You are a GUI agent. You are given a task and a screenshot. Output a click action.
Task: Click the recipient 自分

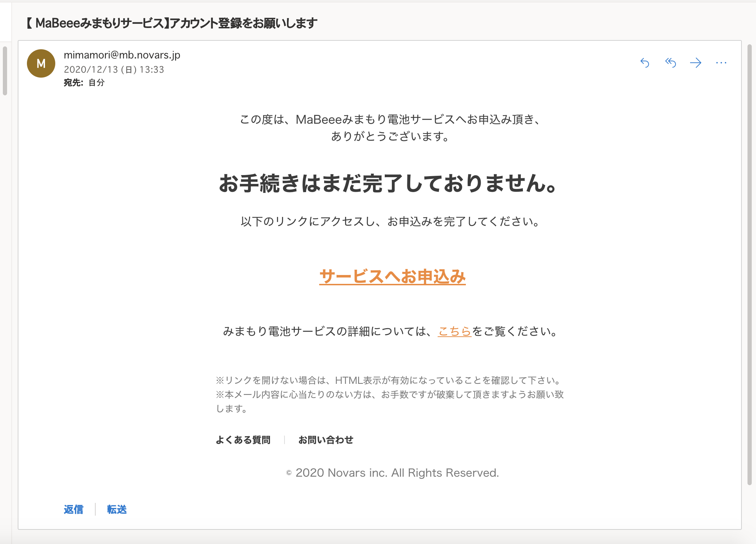[x=97, y=83]
